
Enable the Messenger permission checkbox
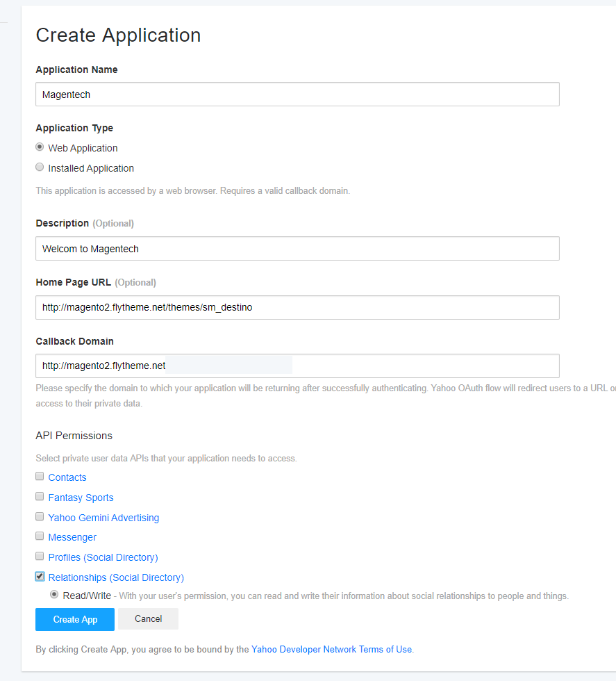[x=40, y=536]
